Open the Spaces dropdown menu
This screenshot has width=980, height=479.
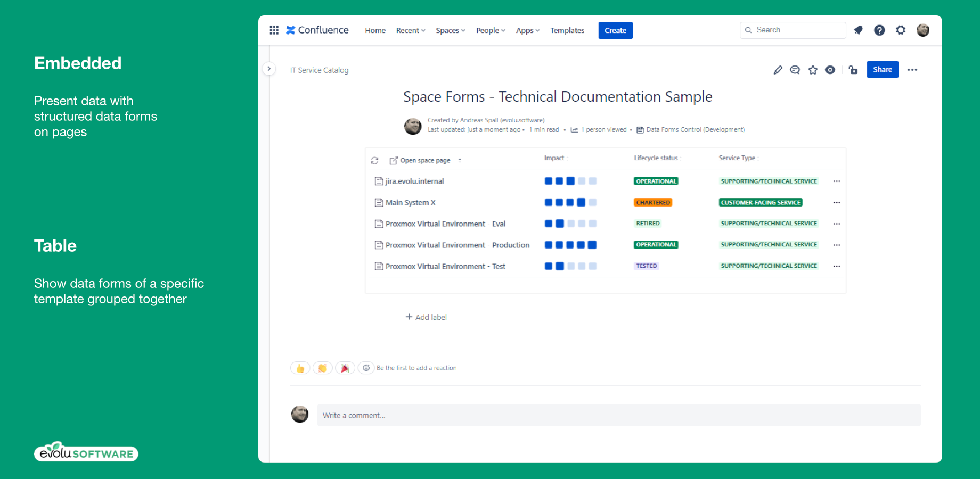(x=451, y=30)
